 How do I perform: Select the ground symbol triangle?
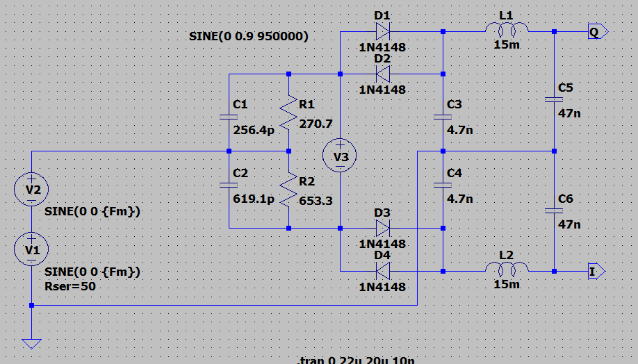click(32, 343)
